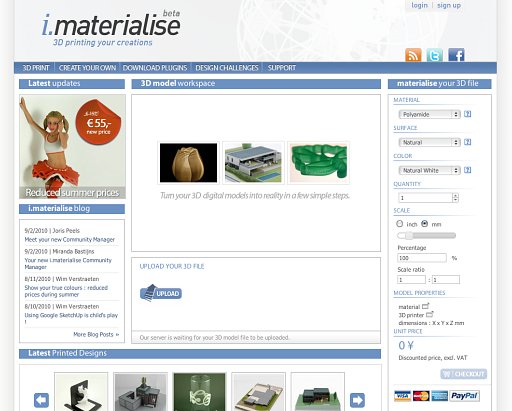Open the DESIGN CHALLENGES menu
Image resolution: width=512 pixels, height=411 pixels.
pyautogui.click(x=227, y=68)
